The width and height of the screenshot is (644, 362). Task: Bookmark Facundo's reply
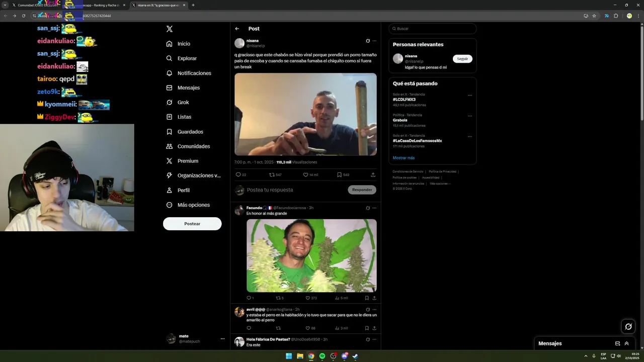367,298
